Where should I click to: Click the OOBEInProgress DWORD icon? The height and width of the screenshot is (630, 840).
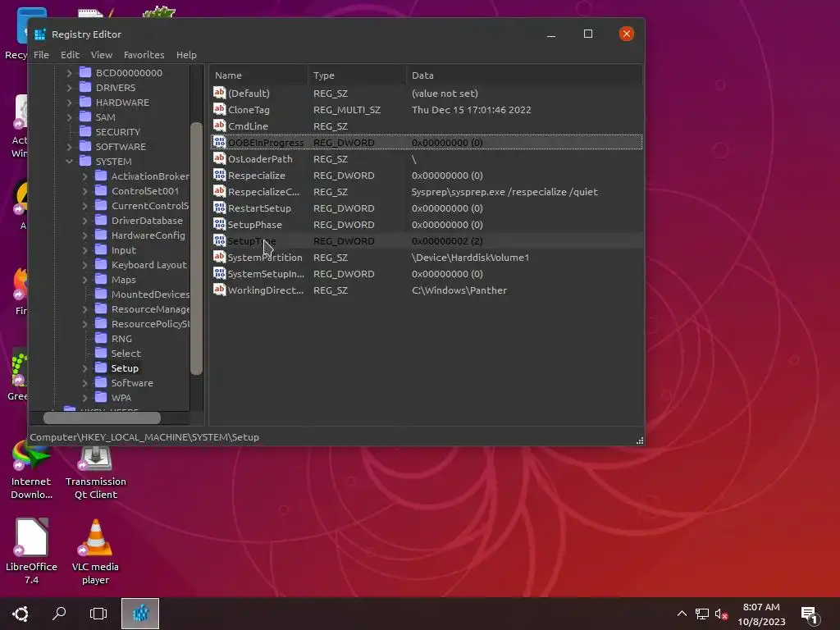(x=219, y=142)
